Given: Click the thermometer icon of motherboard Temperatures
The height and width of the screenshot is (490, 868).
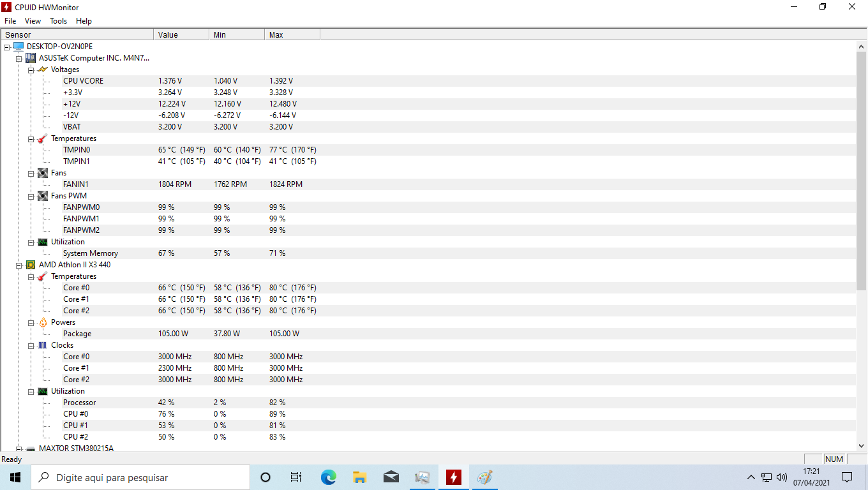Looking at the screenshot, I should click(x=42, y=138).
